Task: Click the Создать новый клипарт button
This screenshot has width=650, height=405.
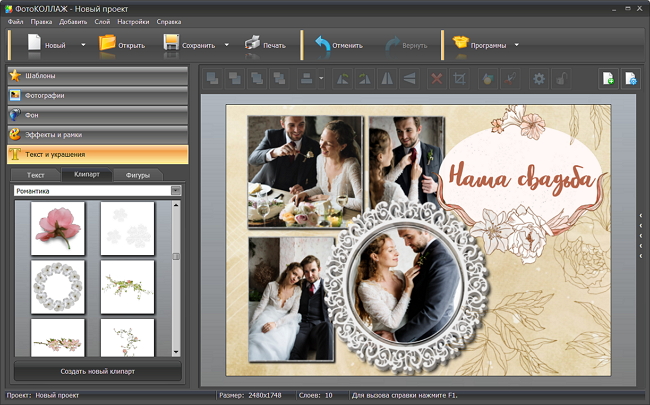Action: point(98,371)
